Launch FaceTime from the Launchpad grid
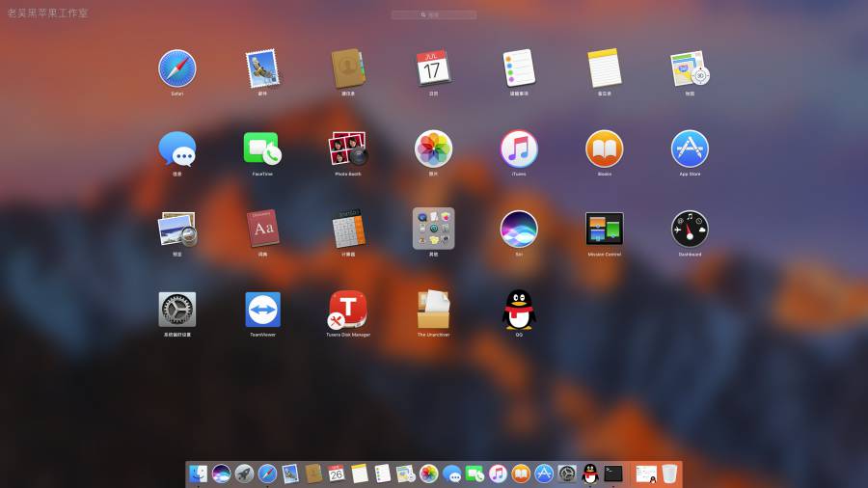The width and height of the screenshot is (868, 488). 262,149
